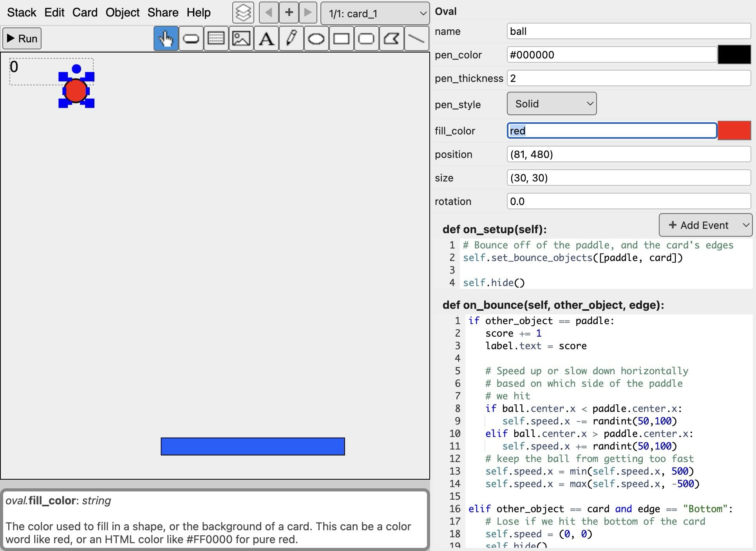Select the Rounded Rectangle tool
Viewport: 756px width, 551px height.
point(366,38)
